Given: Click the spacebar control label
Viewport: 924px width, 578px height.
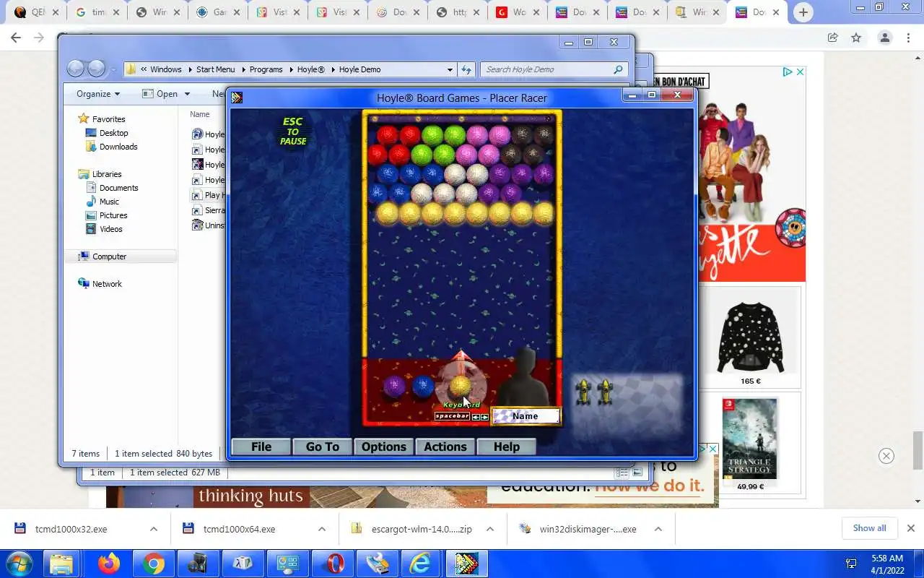Looking at the screenshot, I should (452, 416).
